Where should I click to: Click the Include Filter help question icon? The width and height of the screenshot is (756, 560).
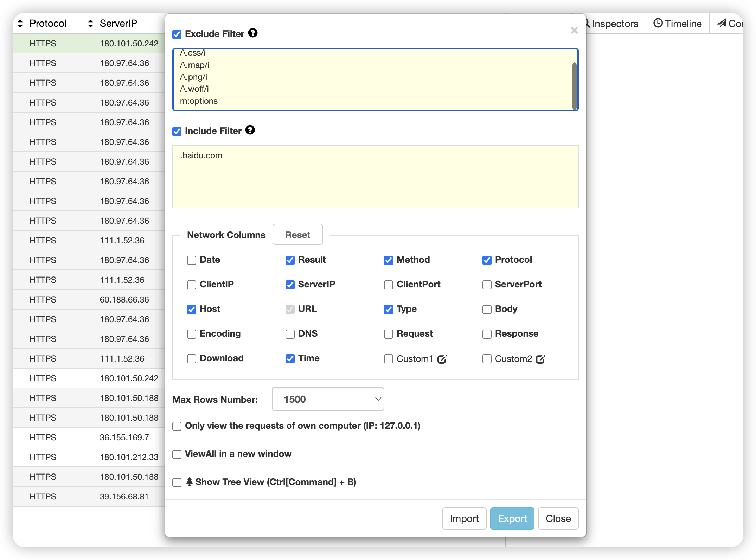250,130
